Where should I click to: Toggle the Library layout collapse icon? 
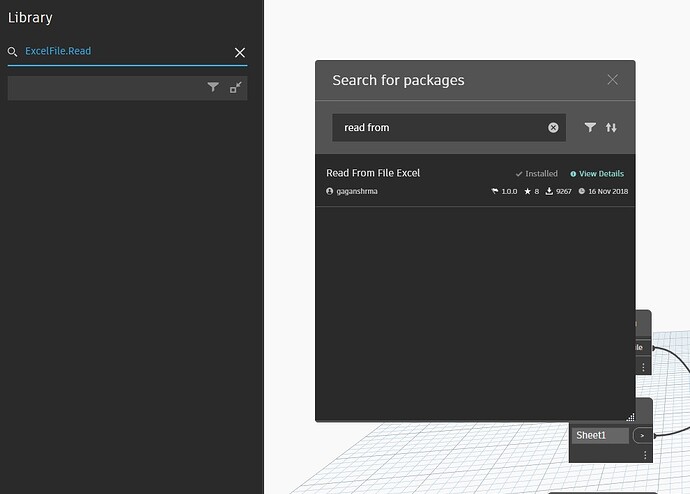click(x=235, y=88)
